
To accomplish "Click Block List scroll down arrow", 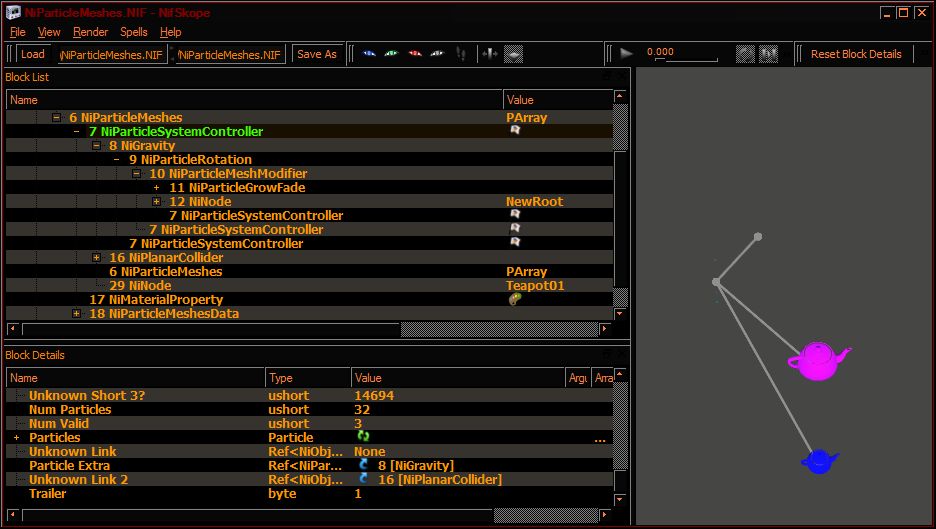I will 620,313.
